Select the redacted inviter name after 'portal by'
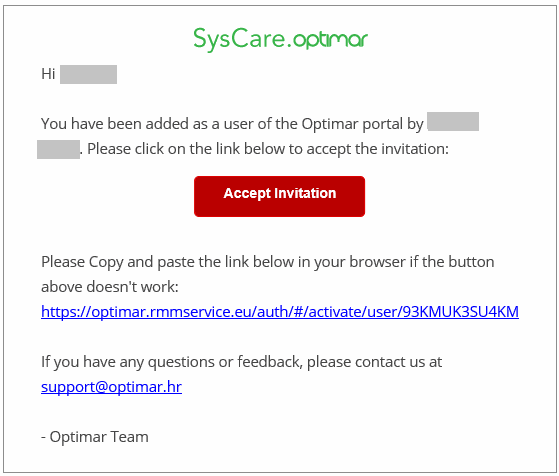 click(453, 122)
